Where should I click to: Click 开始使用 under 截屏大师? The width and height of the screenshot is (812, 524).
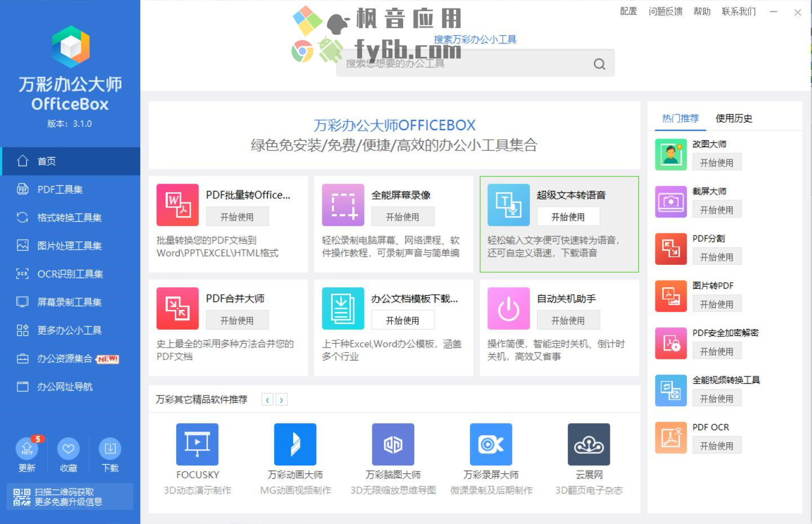click(717, 210)
